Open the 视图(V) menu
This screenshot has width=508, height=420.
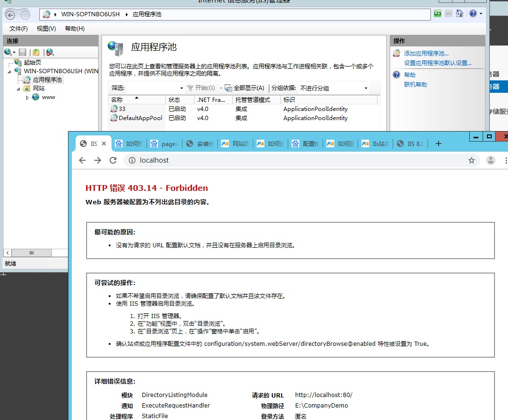pos(46,29)
